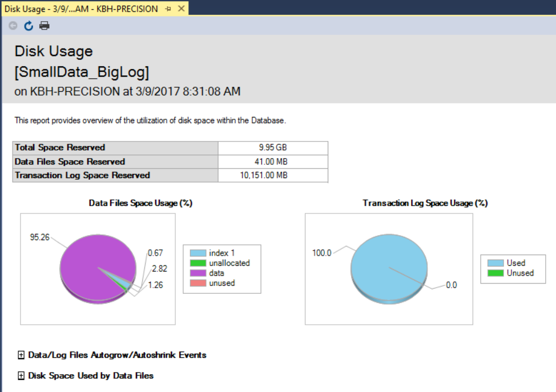Click the Total Space Reserved value cell

coord(273,147)
